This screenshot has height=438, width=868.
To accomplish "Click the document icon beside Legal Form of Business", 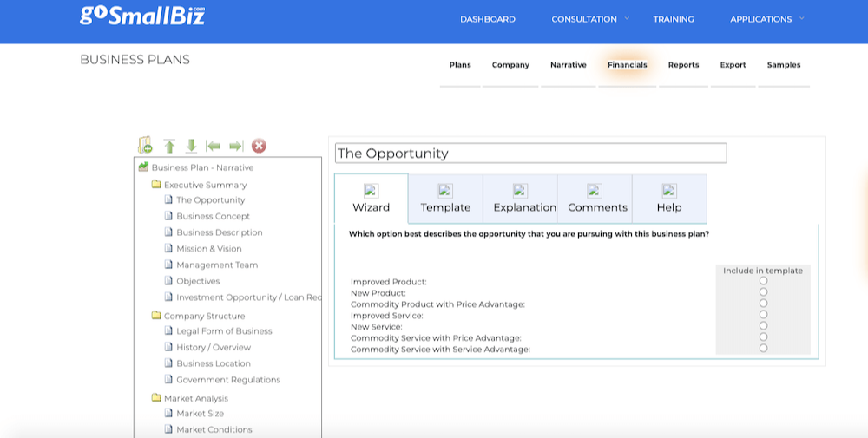I will coord(169,330).
